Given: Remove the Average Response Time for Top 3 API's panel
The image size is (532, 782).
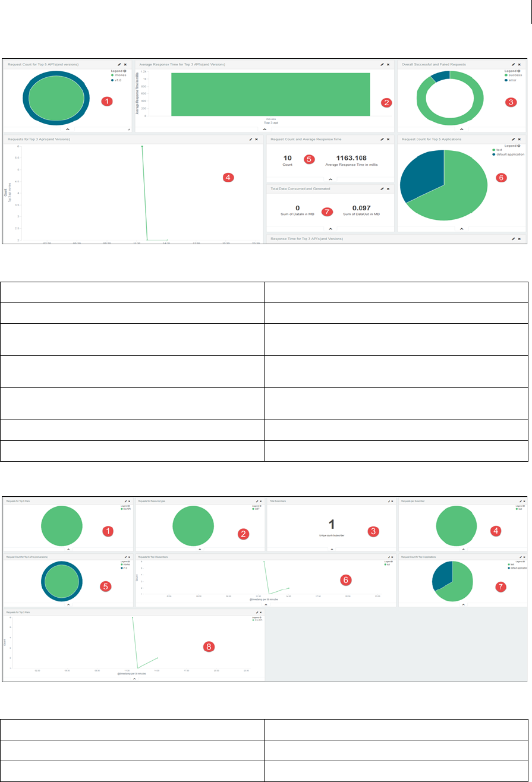Looking at the screenshot, I should (388, 64).
